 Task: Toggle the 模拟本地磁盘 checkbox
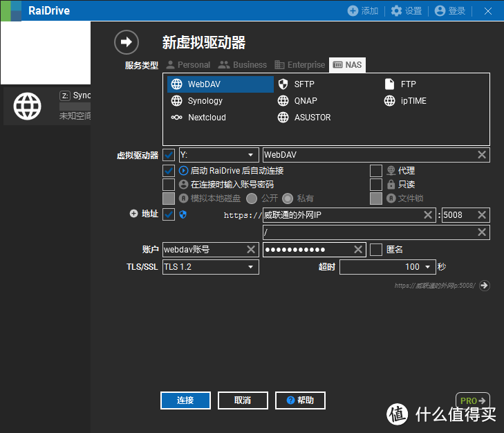[x=169, y=199]
